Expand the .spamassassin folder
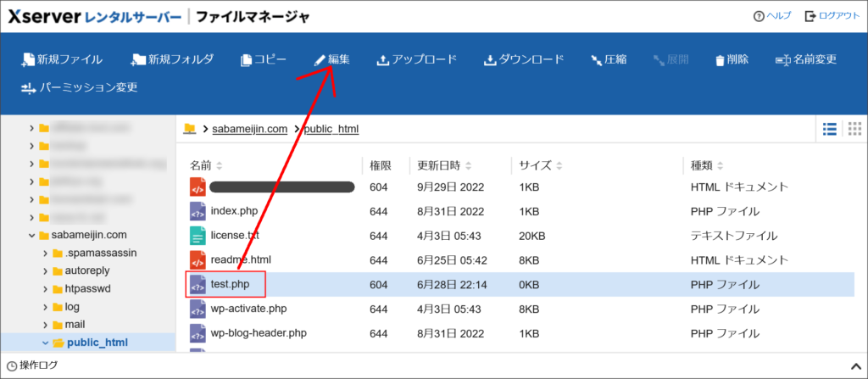This screenshot has height=379, width=868. point(46,254)
